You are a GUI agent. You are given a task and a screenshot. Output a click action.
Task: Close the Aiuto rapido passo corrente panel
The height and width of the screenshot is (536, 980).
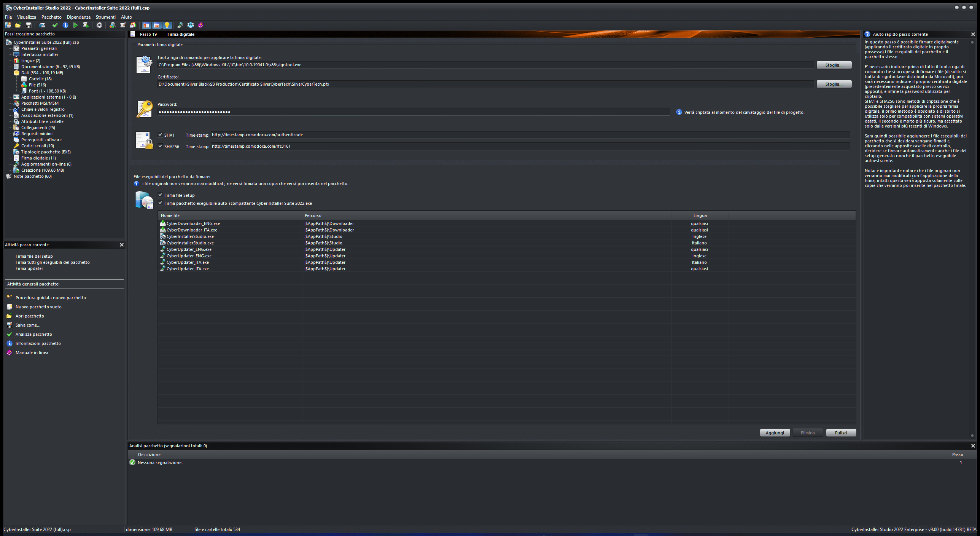[x=973, y=34]
